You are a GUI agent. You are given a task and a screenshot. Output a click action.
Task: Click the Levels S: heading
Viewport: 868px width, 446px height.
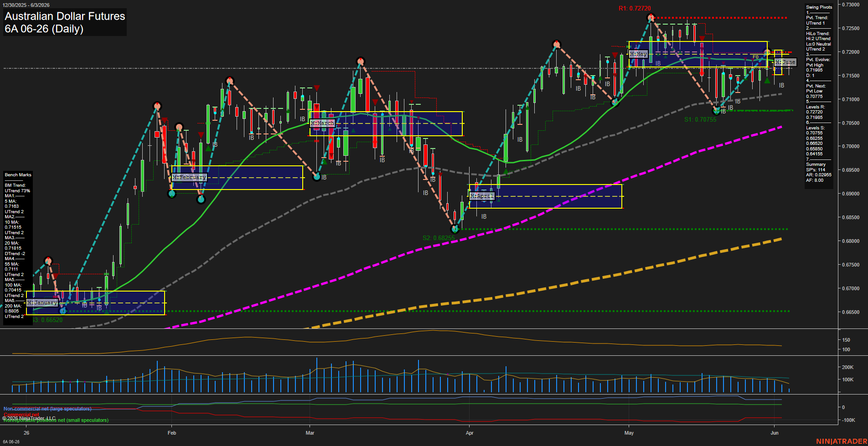[x=815, y=128]
